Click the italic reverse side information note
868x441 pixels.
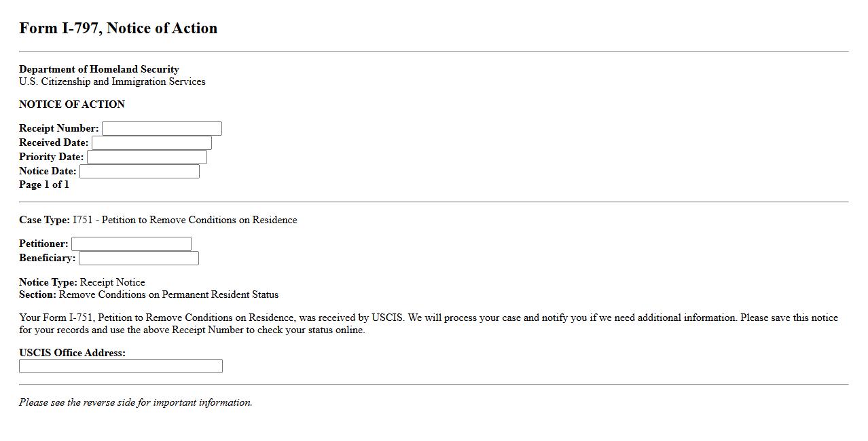(136, 402)
